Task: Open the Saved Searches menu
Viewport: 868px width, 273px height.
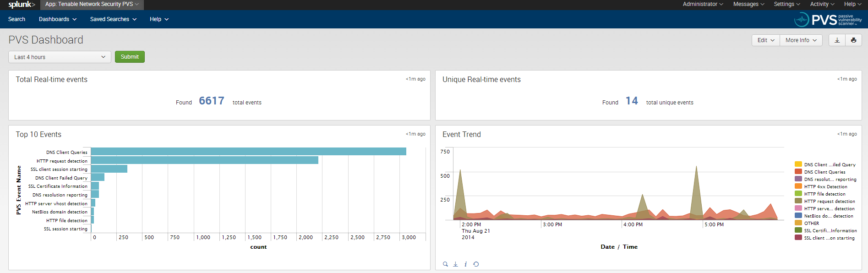Action: tap(113, 19)
